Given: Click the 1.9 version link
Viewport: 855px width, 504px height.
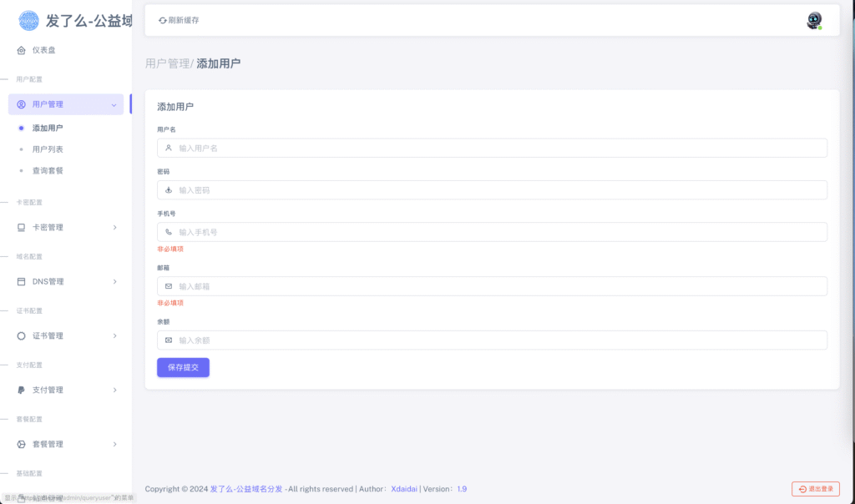Looking at the screenshot, I should click(462, 489).
